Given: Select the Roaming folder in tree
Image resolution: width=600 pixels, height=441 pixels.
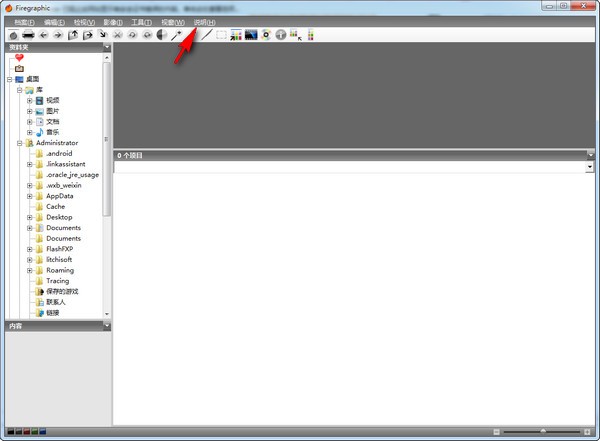Looking at the screenshot, I should [x=59, y=270].
